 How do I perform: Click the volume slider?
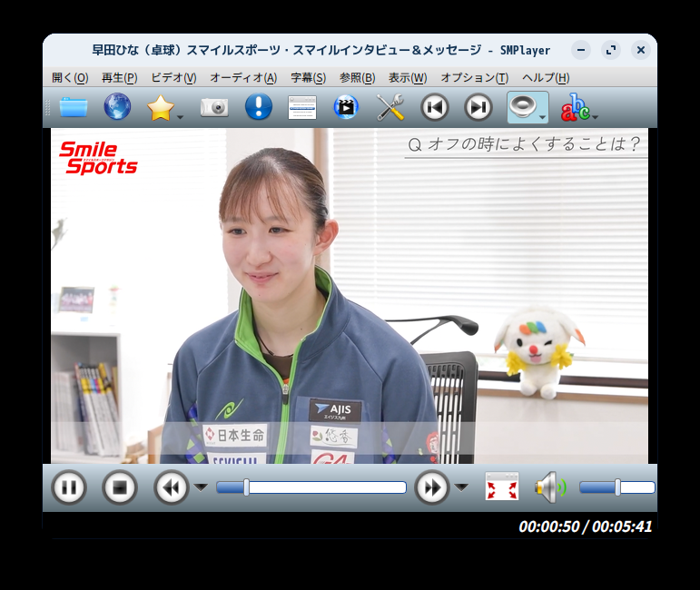616,487
